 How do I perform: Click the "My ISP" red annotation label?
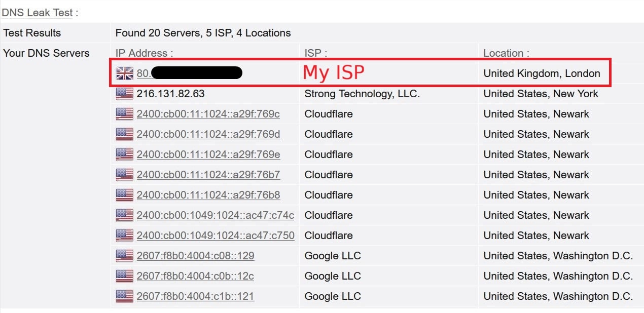[x=334, y=73]
